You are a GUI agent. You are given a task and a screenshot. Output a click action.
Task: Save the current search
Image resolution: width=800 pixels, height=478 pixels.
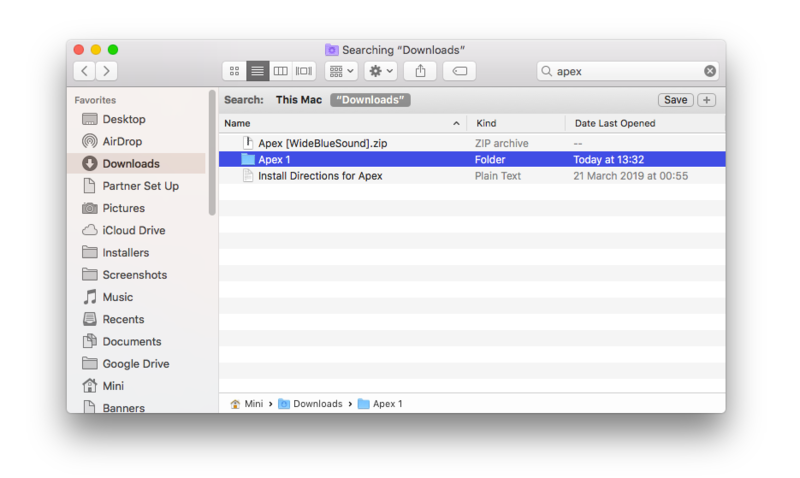pos(675,100)
